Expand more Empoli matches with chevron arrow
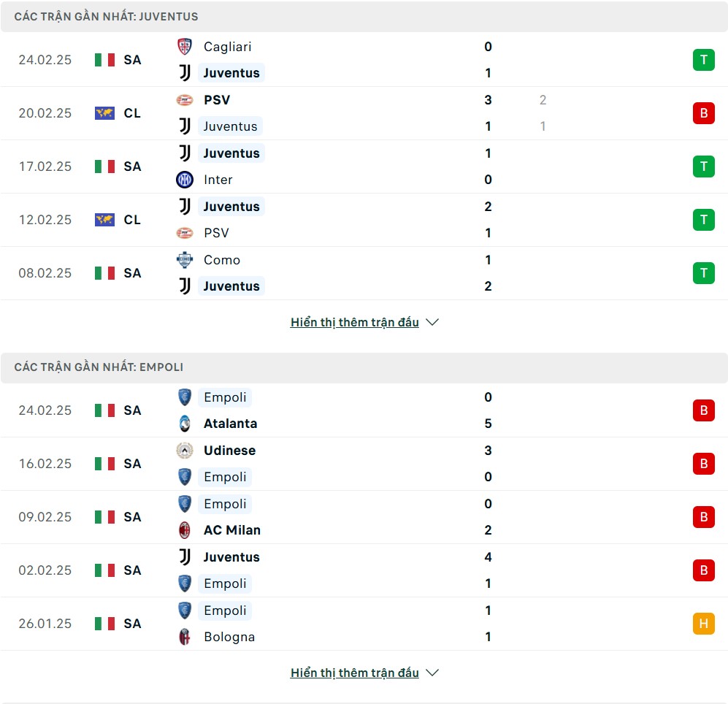The height and width of the screenshot is (704, 728). pyautogui.click(x=432, y=673)
